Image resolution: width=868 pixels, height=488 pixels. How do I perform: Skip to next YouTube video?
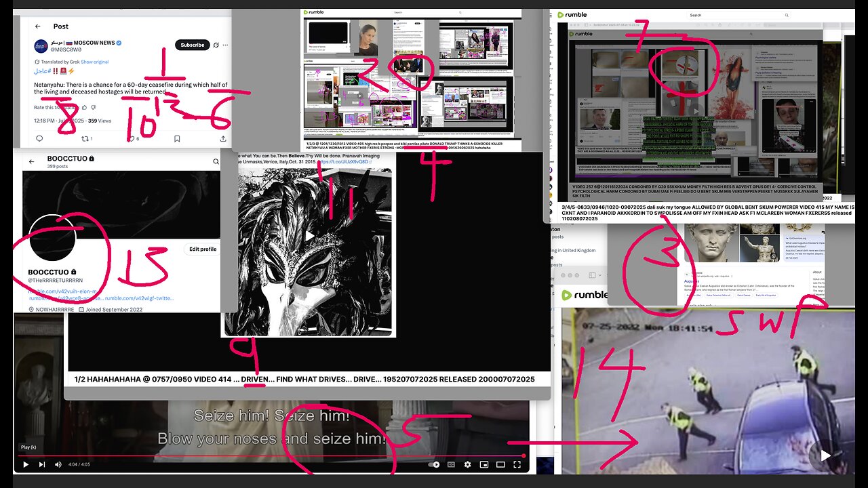pyautogui.click(x=42, y=464)
